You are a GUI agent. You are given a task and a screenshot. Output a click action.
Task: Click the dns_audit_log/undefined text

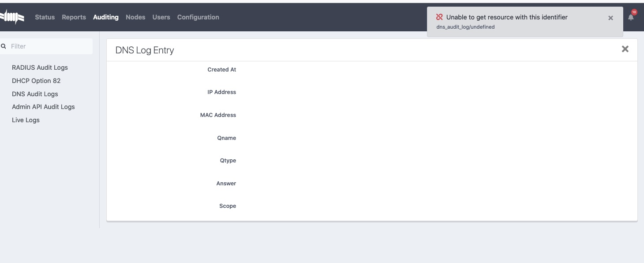coord(465,27)
